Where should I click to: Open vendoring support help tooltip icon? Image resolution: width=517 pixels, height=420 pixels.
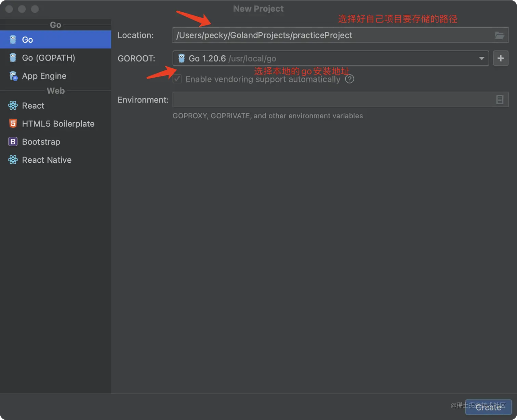tap(349, 79)
